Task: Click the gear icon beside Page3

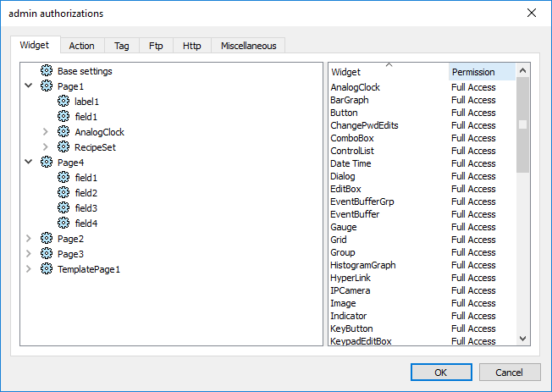Action: (x=47, y=254)
